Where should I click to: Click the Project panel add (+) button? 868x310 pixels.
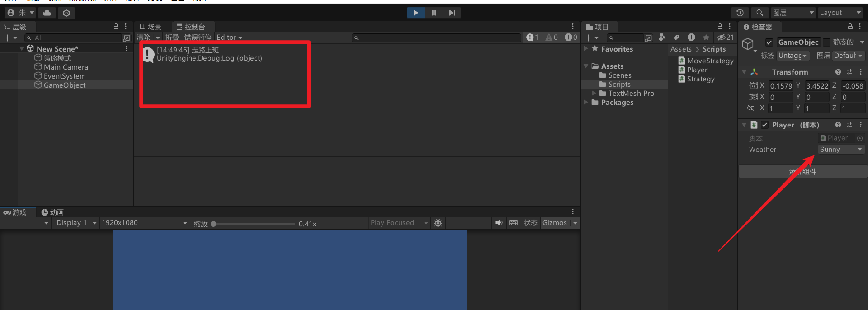(x=592, y=38)
